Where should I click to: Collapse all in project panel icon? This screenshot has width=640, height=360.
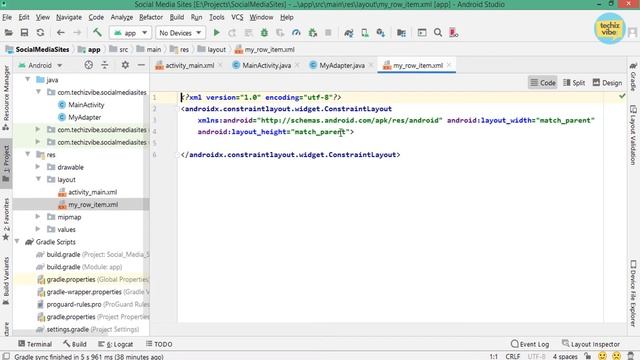[x=105, y=65]
